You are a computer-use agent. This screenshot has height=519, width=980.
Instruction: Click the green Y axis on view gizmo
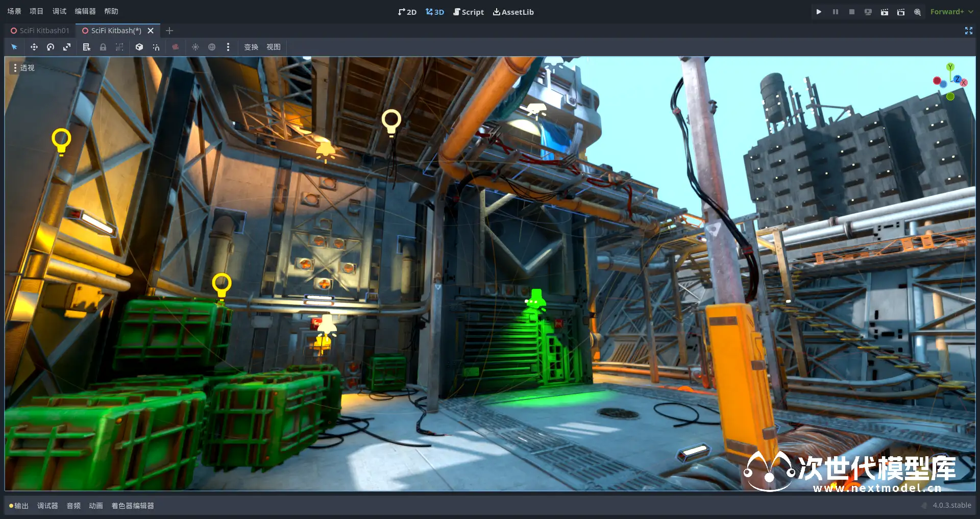pyautogui.click(x=950, y=67)
